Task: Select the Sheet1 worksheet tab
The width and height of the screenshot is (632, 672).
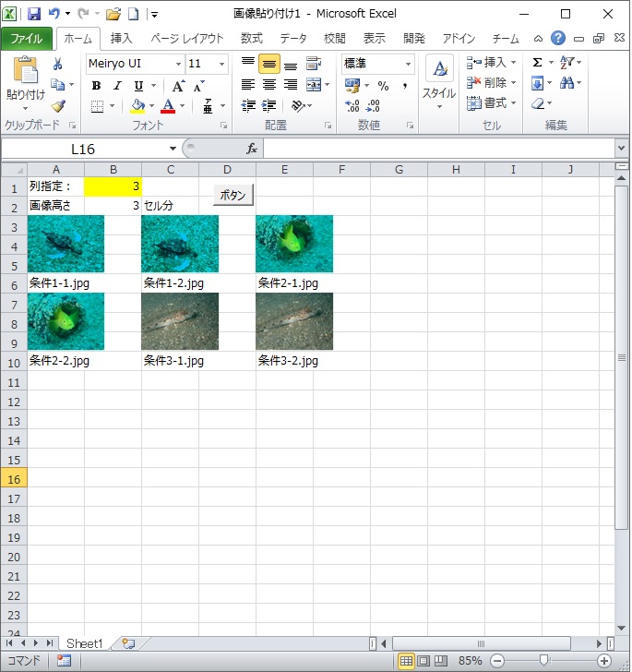Action: 84,643
